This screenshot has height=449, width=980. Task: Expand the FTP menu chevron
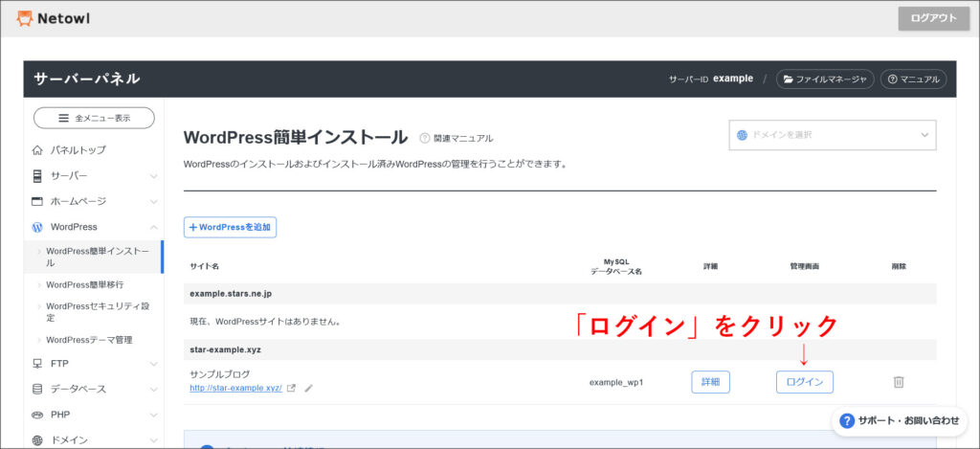[x=154, y=364]
